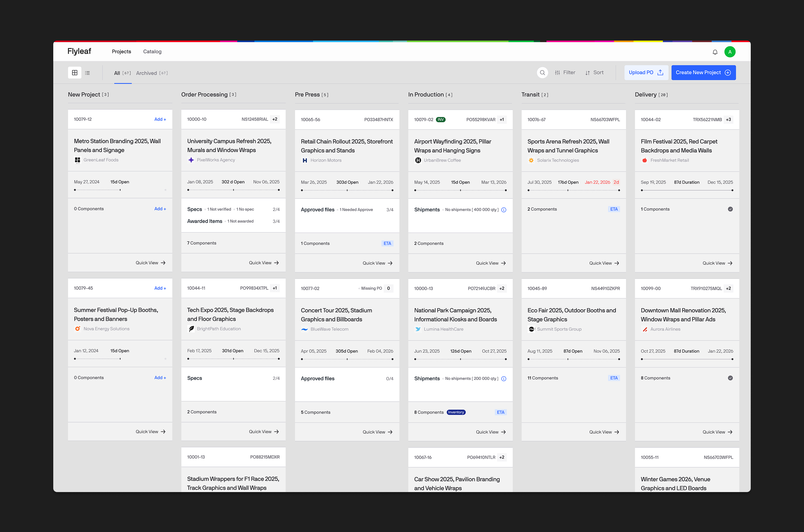804x532 pixels.
Task: Open the notifications bell
Action: 715,52
